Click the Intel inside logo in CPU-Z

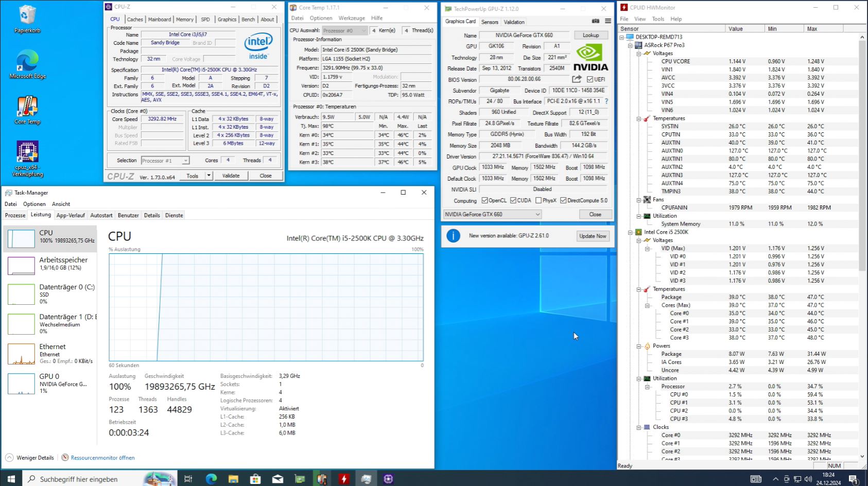click(x=258, y=47)
